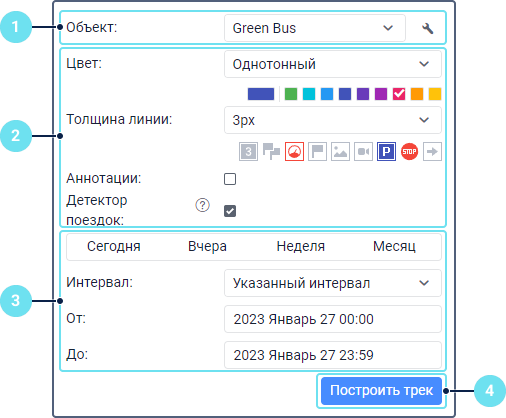This screenshot has height=418, width=506.
Task: Open the Объект Green Bus dropdown
Action: (315, 28)
